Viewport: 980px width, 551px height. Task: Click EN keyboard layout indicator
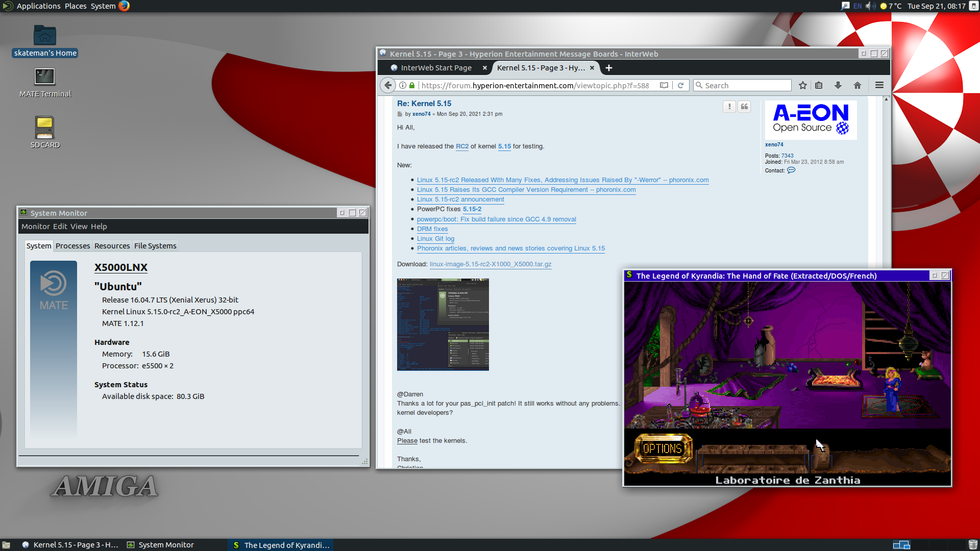[857, 6]
